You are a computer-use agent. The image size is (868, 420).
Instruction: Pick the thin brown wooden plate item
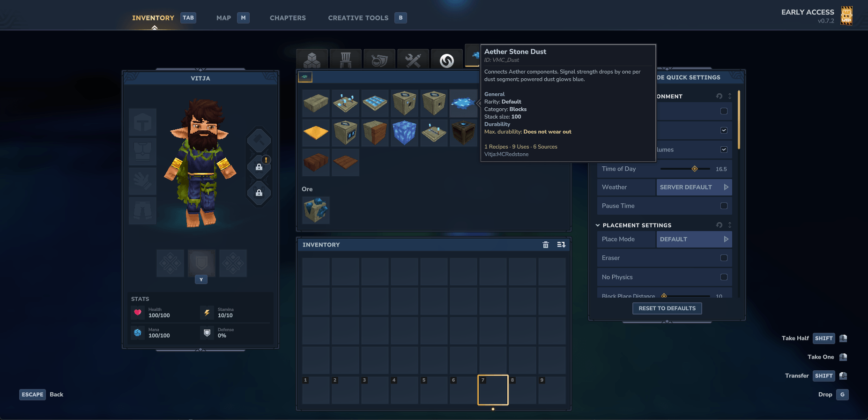[346, 162]
